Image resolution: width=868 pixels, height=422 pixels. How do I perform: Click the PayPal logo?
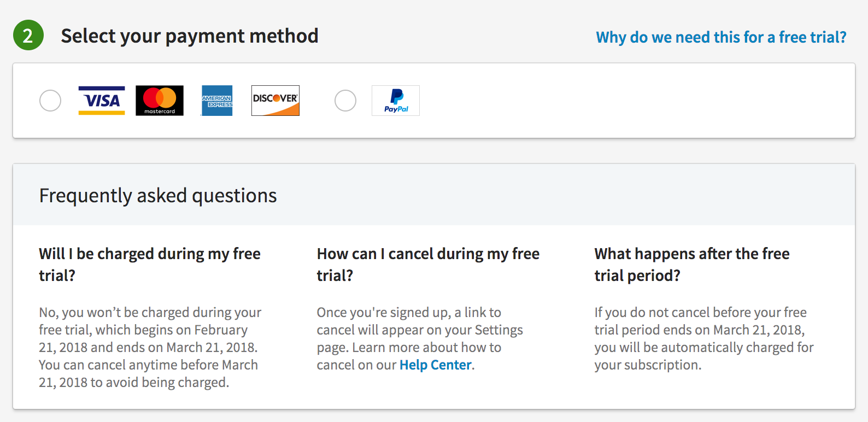396,101
